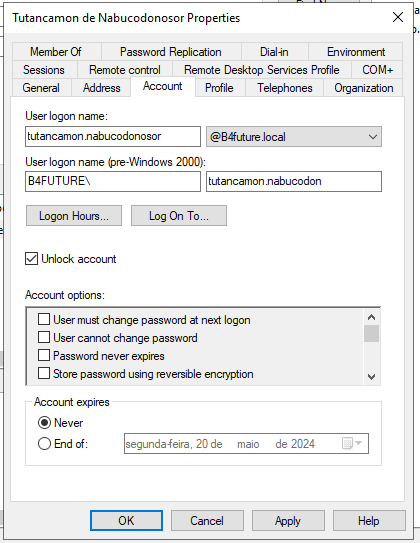Click the scroll down arrow in Account options

372,376
